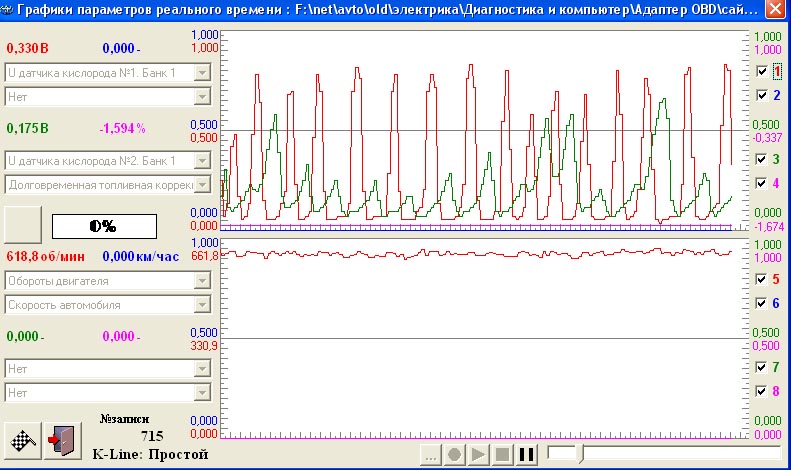This screenshot has width=791, height=470.
Task: Expand the 'Скорость автомобиля' parameter dropdown
Action: (202, 305)
